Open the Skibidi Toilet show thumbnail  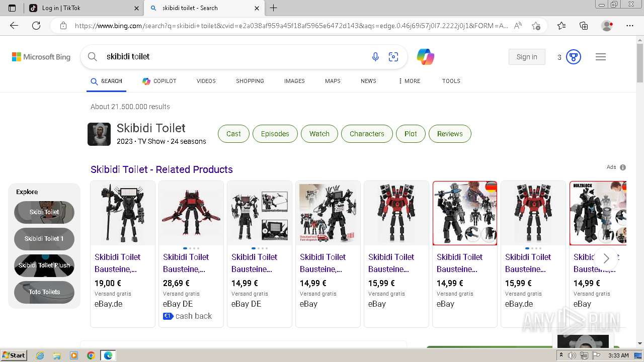coord(99,134)
